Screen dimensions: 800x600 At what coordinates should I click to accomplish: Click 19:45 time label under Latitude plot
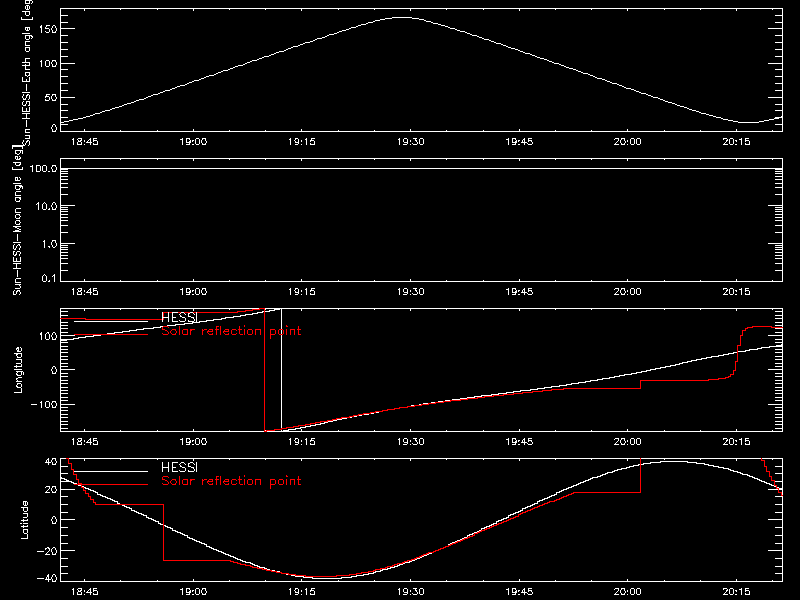click(519, 592)
